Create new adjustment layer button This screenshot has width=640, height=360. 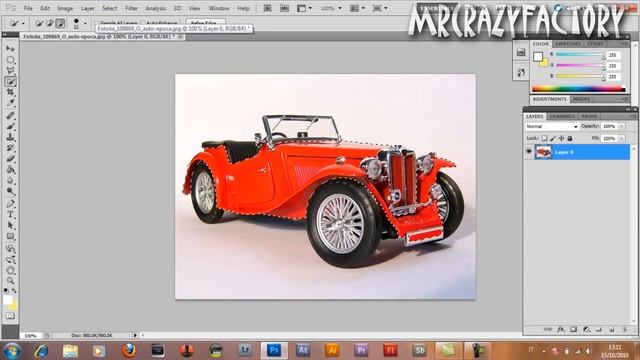(586, 329)
